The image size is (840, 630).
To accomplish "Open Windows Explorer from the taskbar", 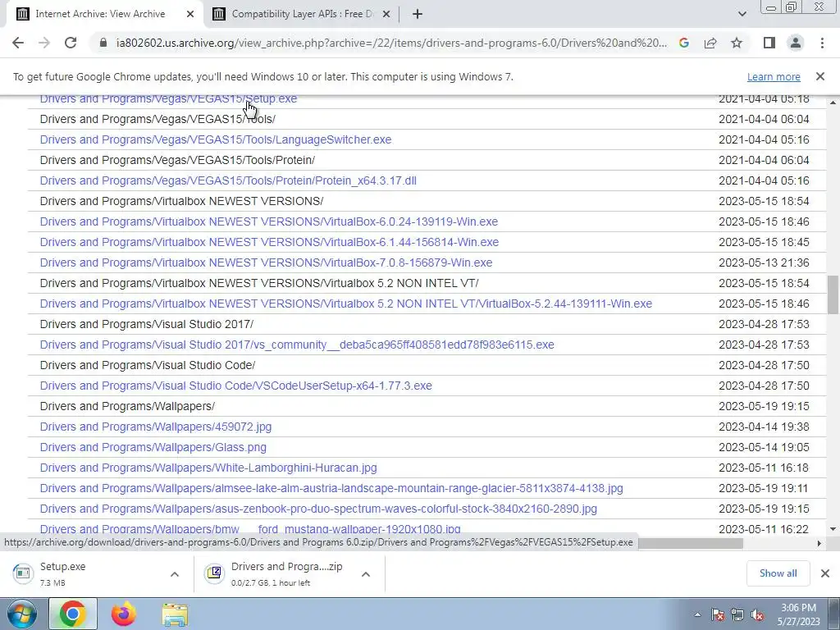I will pos(175,614).
